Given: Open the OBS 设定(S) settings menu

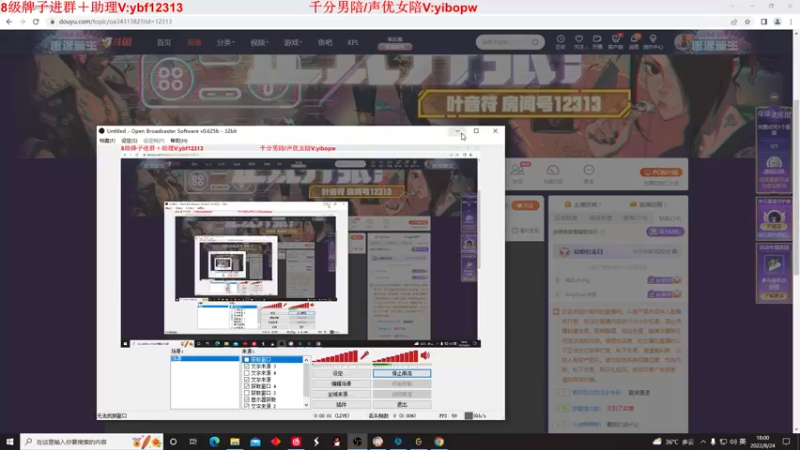Looking at the screenshot, I should 129,141.
